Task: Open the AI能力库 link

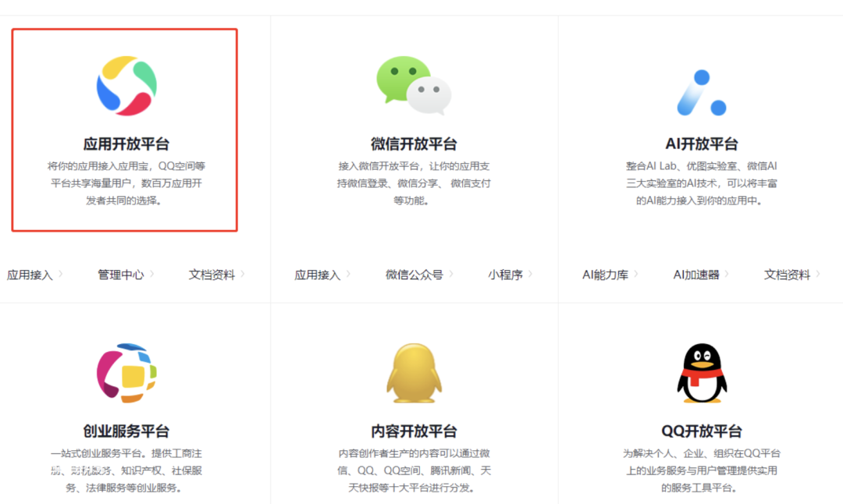Action: (606, 275)
